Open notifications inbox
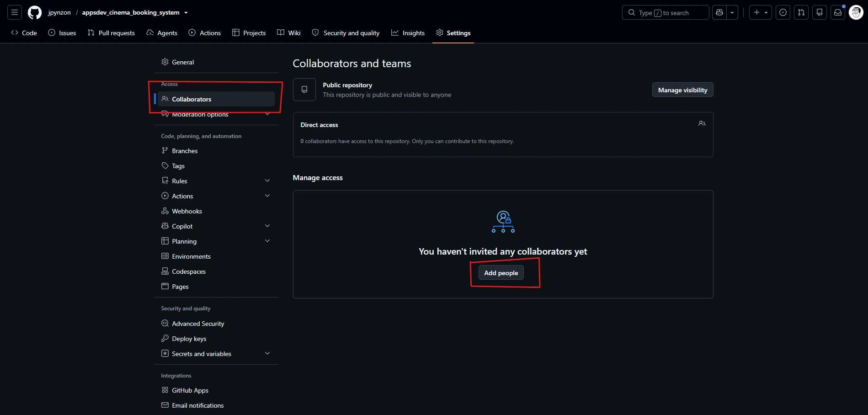The image size is (868, 415). pyautogui.click(x=838, y=13)
